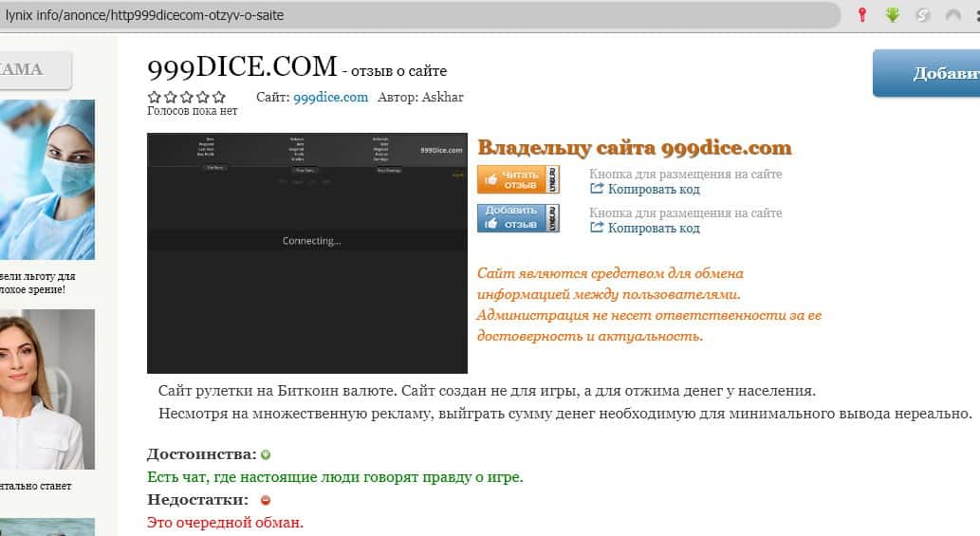Click the large blue Добавить button
This screenshot has width=980, height=536.
pyautogui.click(x=926, y=73)
